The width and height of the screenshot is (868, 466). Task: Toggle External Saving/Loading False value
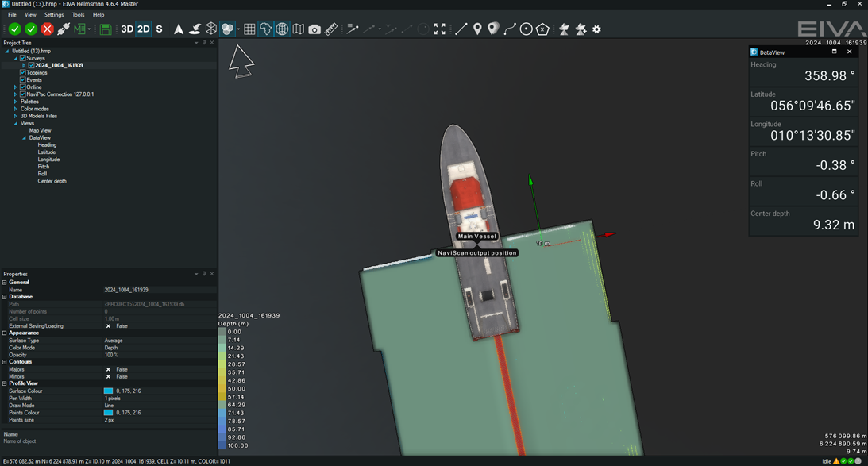(x=108, y=326)
